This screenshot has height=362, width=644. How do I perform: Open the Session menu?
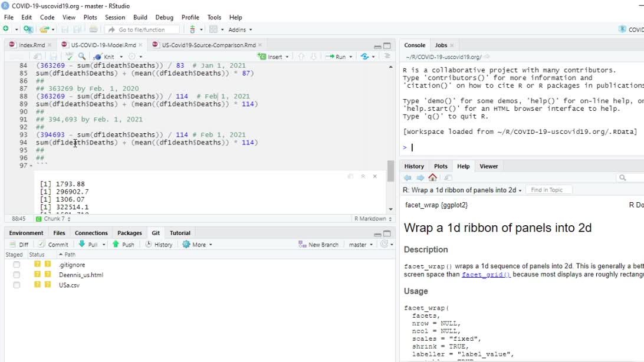click(x=114, y=17)
